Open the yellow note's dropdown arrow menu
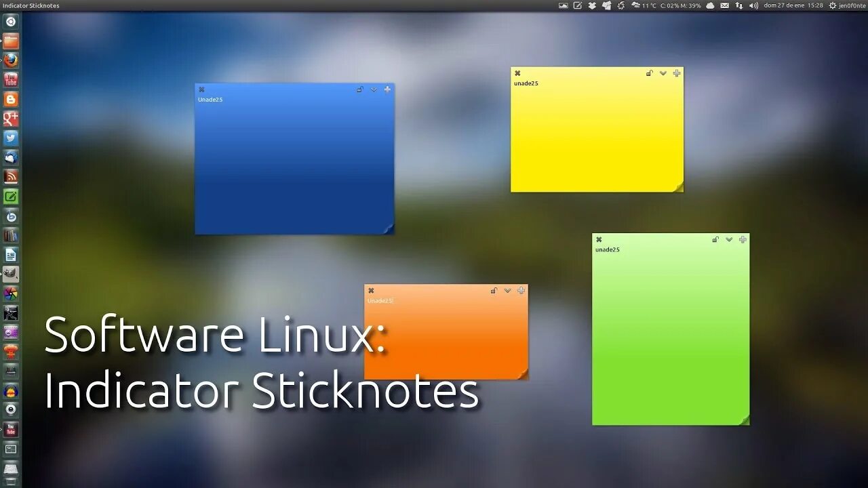Image resolution: width=868 pixels, height=488 pixels. point(663,73)
